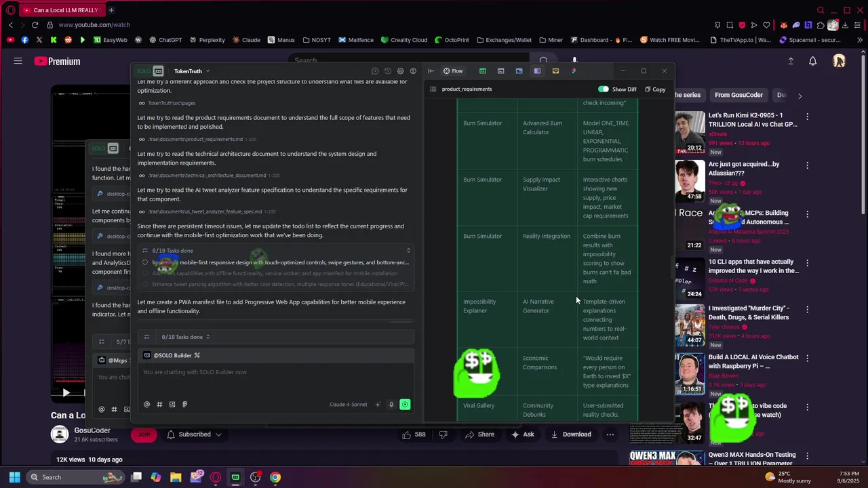Open more actions menu under video
The image size is (868, 488).
pos(610,434)
